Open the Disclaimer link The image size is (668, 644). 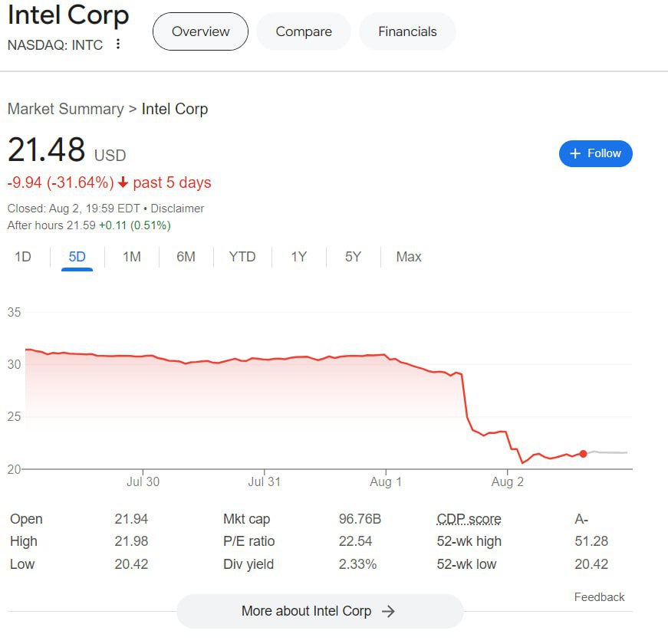(x=177, y=209)
